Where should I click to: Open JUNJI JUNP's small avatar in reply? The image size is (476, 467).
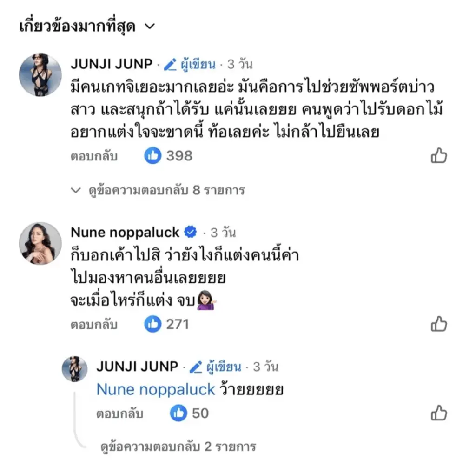pyautogui.click(x=75, y=369)
